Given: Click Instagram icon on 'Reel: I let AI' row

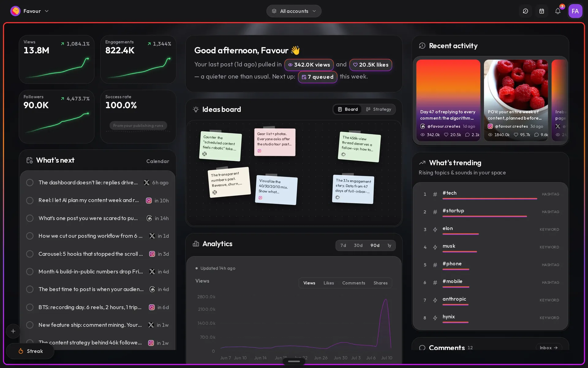Looking at the screenshot, I should pyautogui.click(x=149, y=201).
